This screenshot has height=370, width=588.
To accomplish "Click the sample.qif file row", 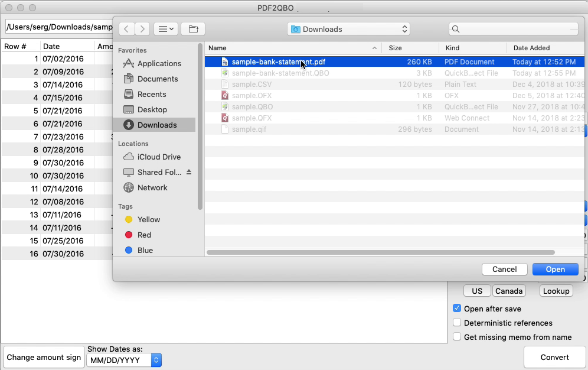I will pyautogui.click(x=394, y=129).
